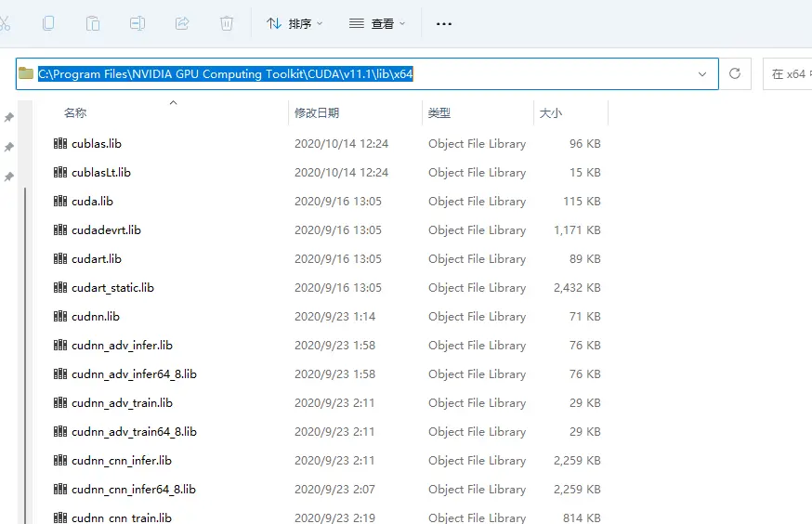
Task: Click the address bar path field
Action: tap(368, 73)
